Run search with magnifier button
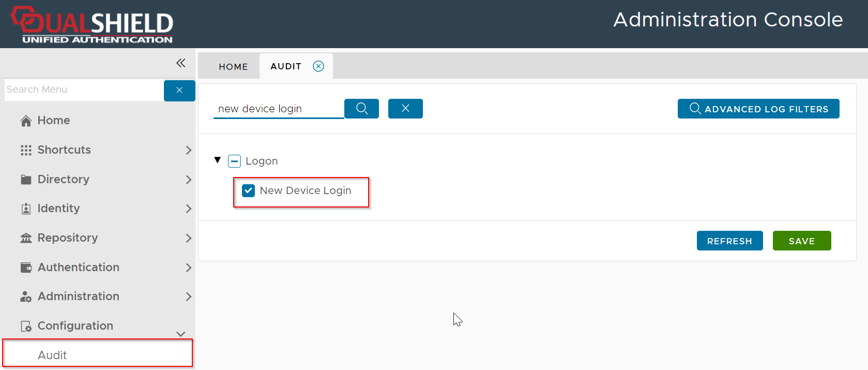The width and height of the screenshot is (868, 370). [362, 109]
